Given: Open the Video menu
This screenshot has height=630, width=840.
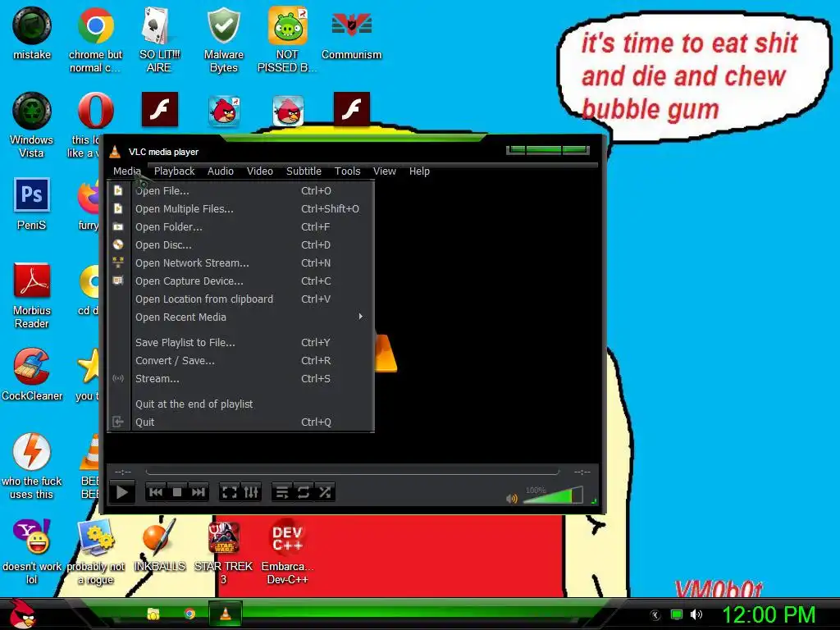Looking at the screenshot, I should [x=260, y=171].
